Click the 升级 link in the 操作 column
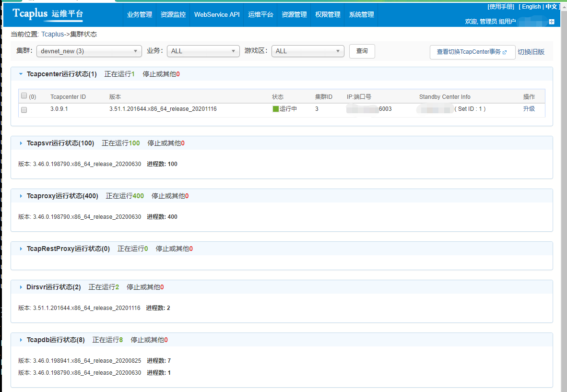This screenshot has width=567, height=392. click(529, 109)
